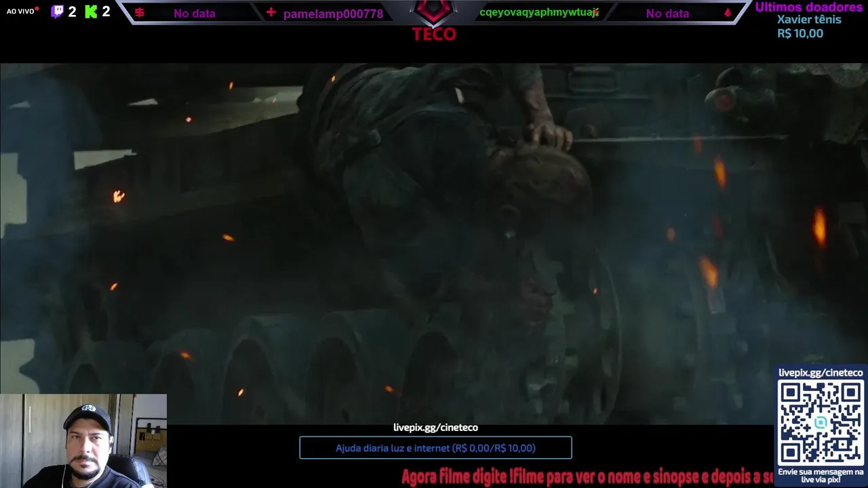Click the Twitch viewer count number 2
This screenshot has width=868, height=488.
(72, 12)
